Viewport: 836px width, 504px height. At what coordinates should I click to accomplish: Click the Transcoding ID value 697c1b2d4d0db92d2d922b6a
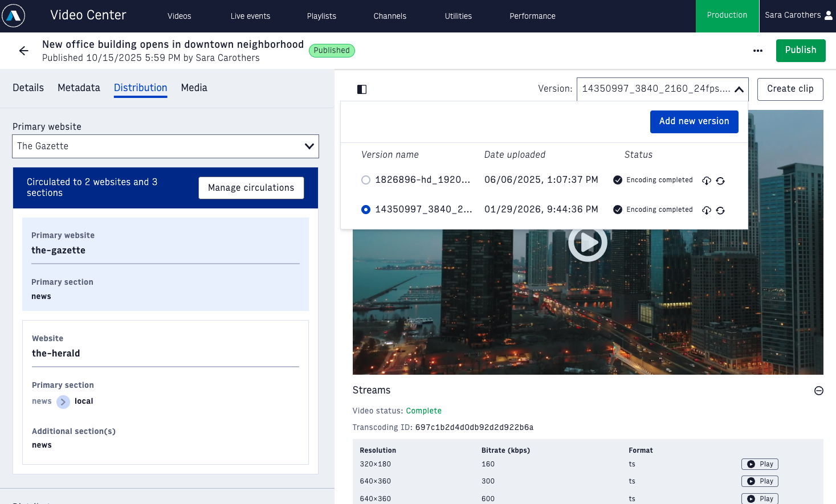pos(474,428)
